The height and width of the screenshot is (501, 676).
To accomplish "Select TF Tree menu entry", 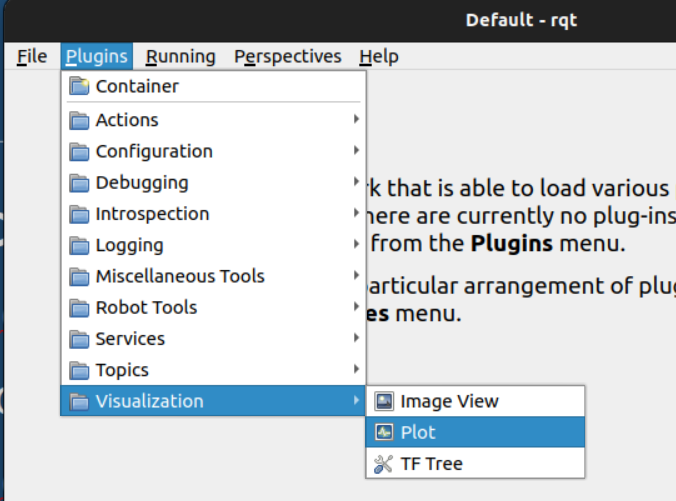I will tap(431, 464).
